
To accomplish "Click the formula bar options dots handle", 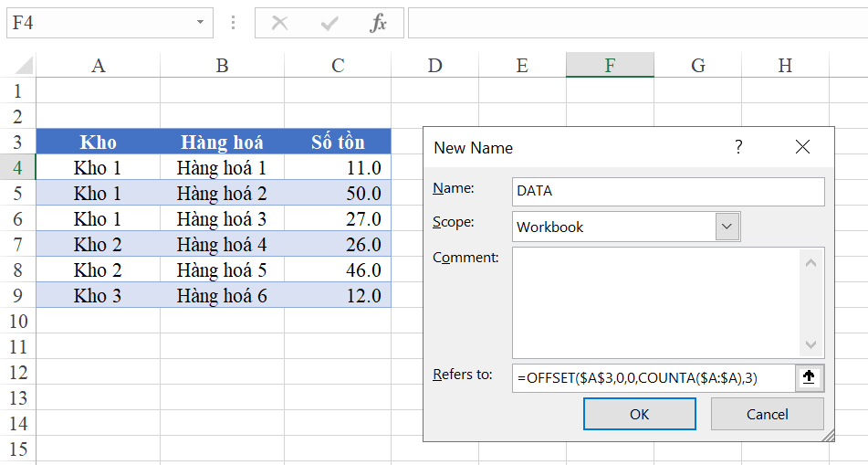I will [233, 23].
